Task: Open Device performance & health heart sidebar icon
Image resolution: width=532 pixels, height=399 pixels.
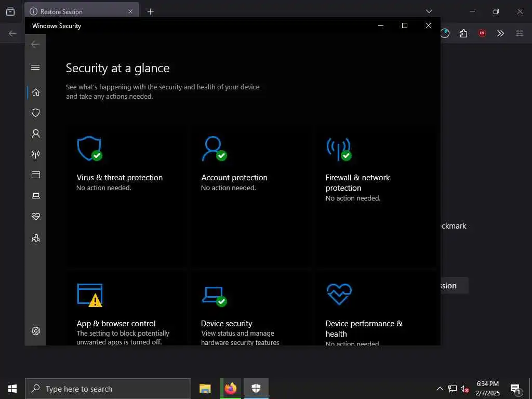Action: click(36, 217)
